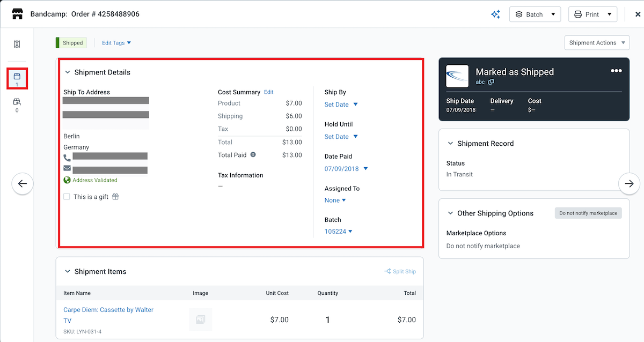Screen dimensions: 644x342
Task: Click Edit link beside Cost Summary
Action: (x=268, y=92)
